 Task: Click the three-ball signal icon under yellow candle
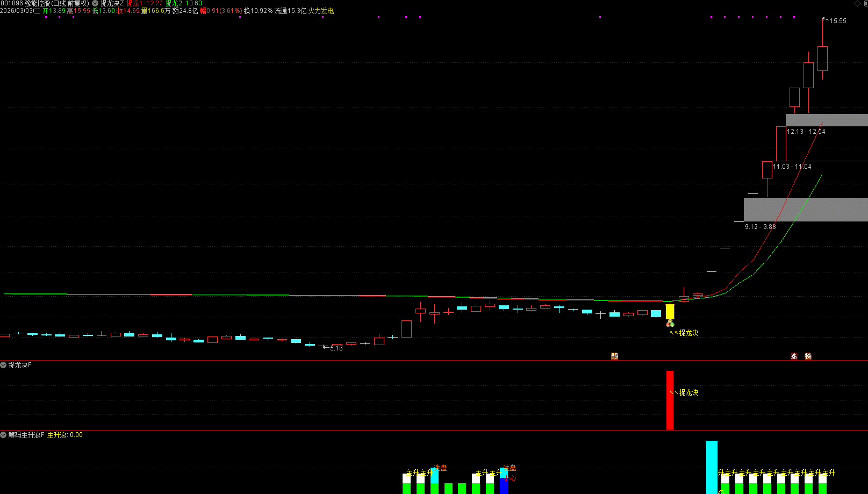coord(670,324)
